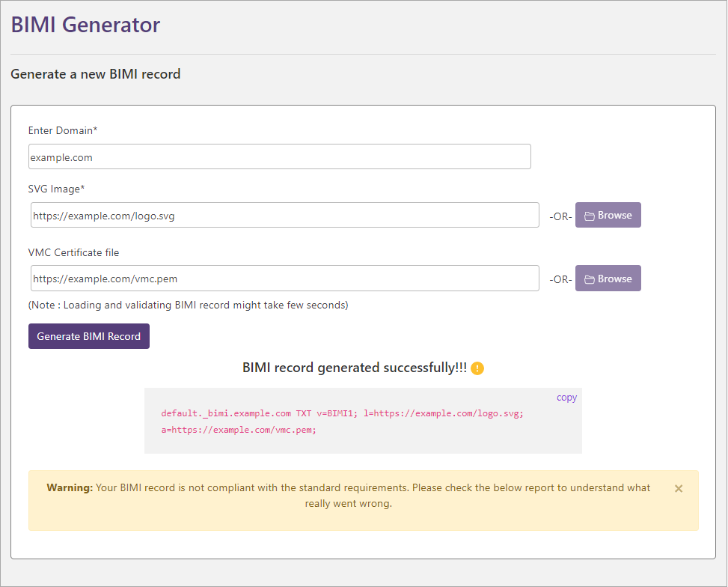728x587 pixels.
Task: Click the yellow warning exclamation icon
Action: coord(477,368)
